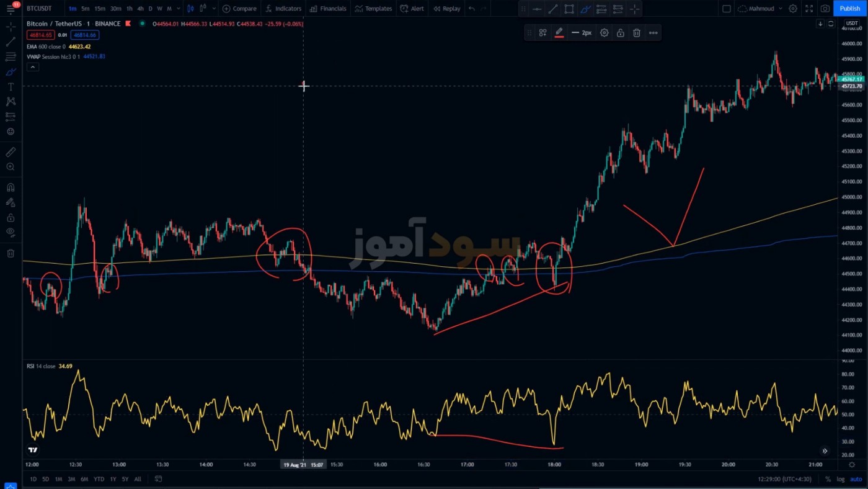Select the 1m timeframe
Viewport: 868px width, 489px height.
point(73,9)
